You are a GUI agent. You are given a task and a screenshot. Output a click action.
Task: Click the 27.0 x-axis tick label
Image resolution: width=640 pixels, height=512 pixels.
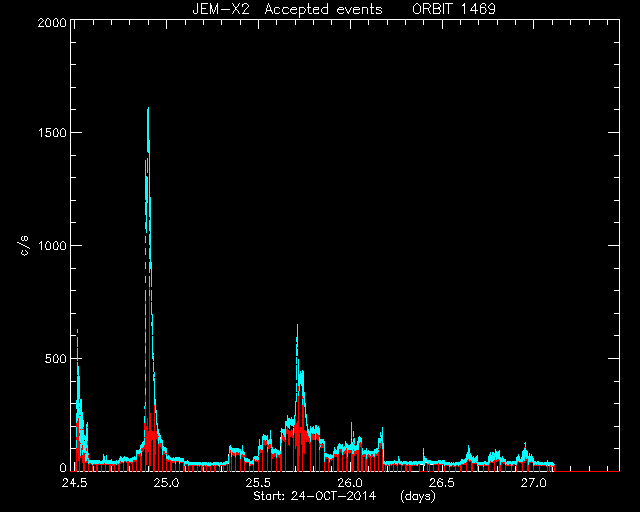533,483
